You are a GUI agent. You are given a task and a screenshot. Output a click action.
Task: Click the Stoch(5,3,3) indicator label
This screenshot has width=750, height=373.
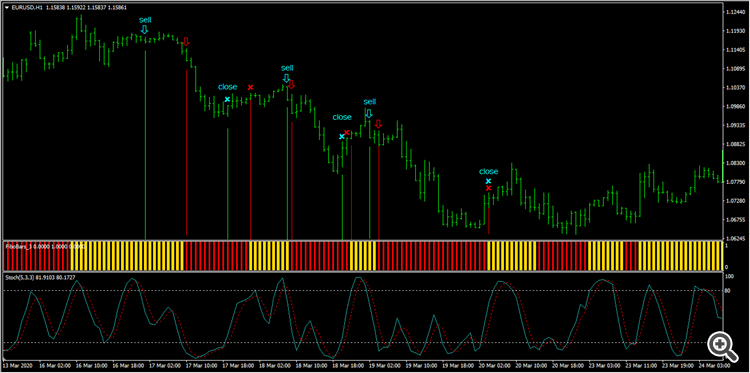tap(18, 277)
